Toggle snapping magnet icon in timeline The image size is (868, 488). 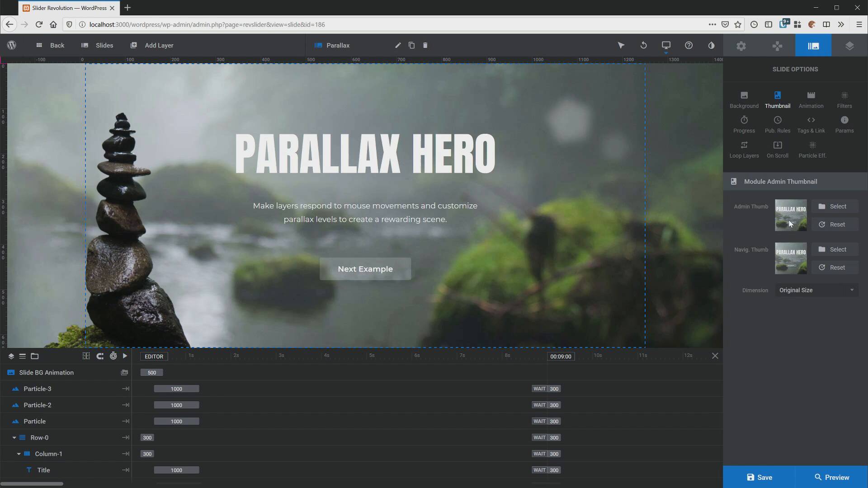(x=100, y=356)
